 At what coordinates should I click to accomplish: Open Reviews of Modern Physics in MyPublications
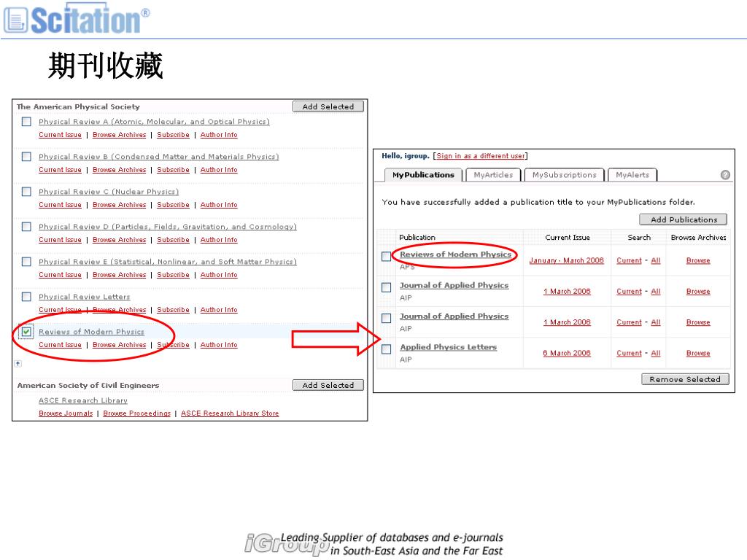pos(455,254)
